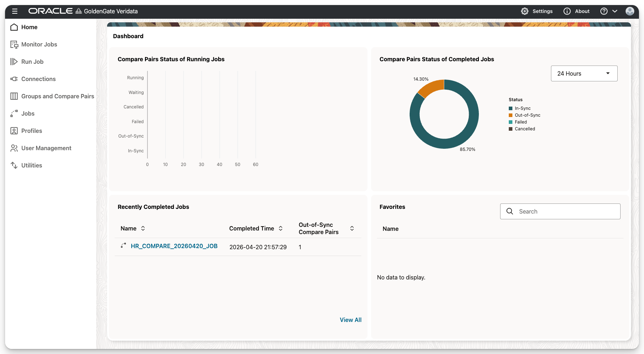The width and height of the screenshot is (644, 354).
Task: Expand the 24 Hours time range dropdown
Action: click(x=584, y=73)
